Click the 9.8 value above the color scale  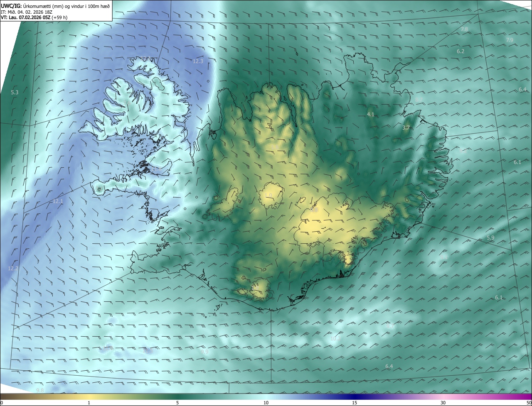click(40, 391)
